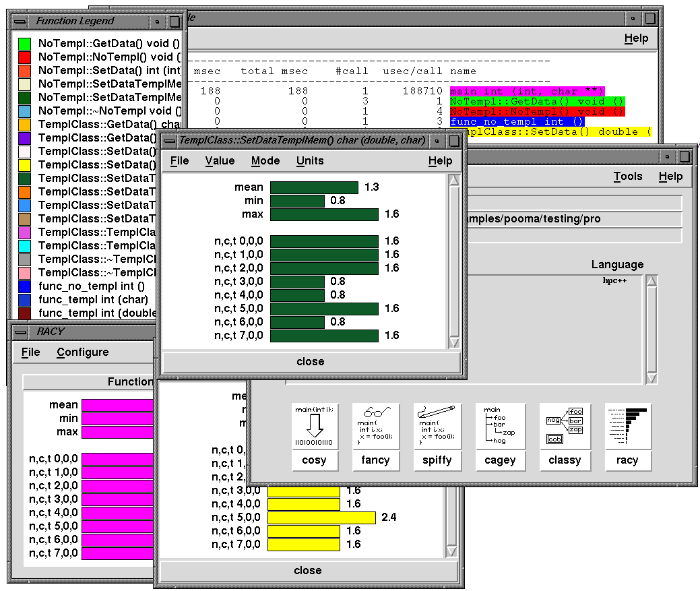The height and width of the screenshot is (591, 700).
Task: Click the '#call' column header
Action: click(352, 71)
